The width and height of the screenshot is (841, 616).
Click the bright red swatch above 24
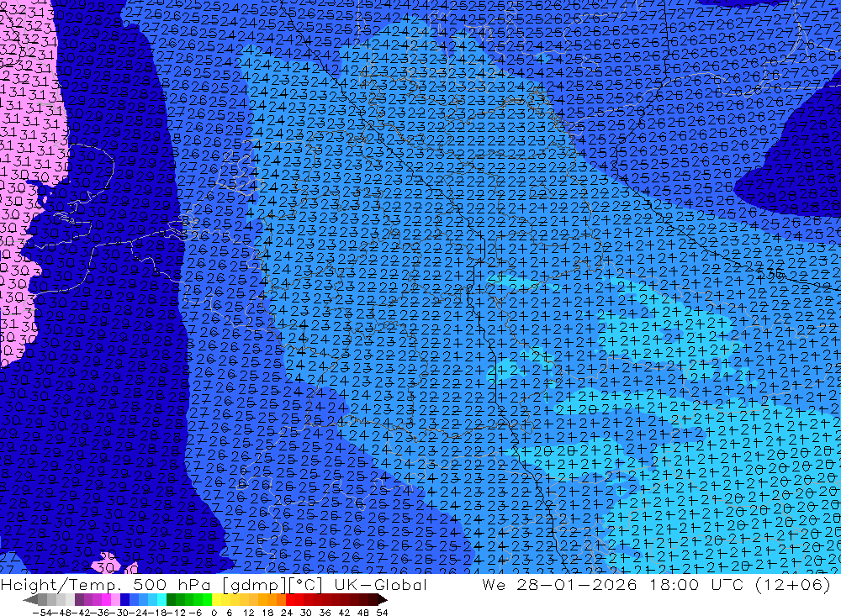289,600
